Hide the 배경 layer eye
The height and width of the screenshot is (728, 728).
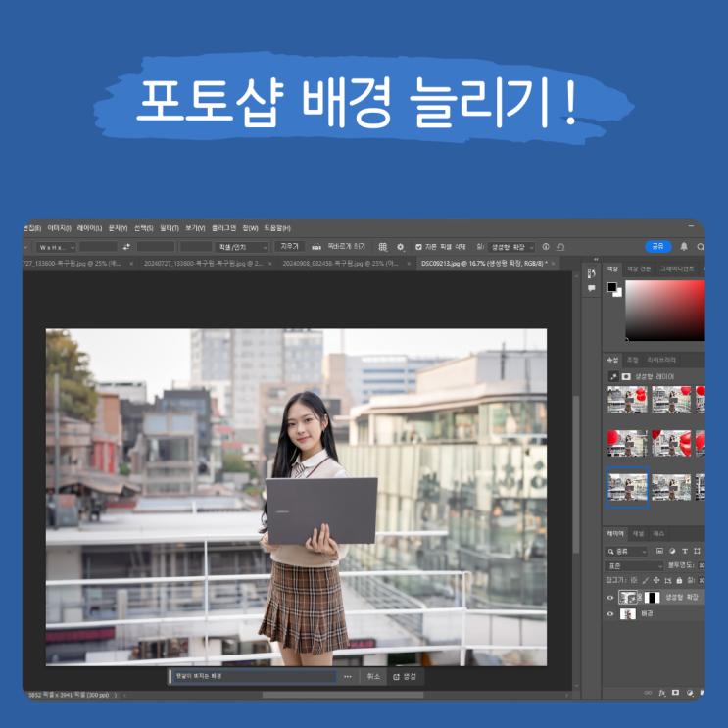coord(610,613)
